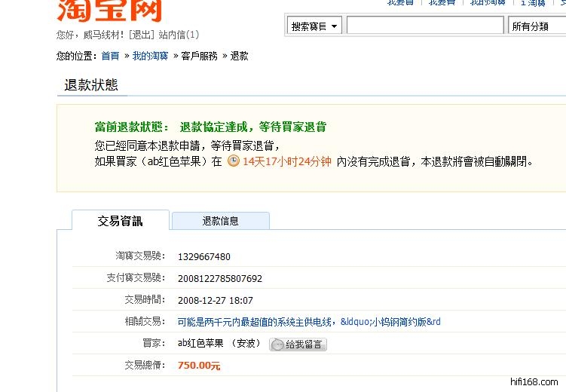Go to 首頁 in the breadcrumb
566x392 pixels.
[x=110, y=56]
